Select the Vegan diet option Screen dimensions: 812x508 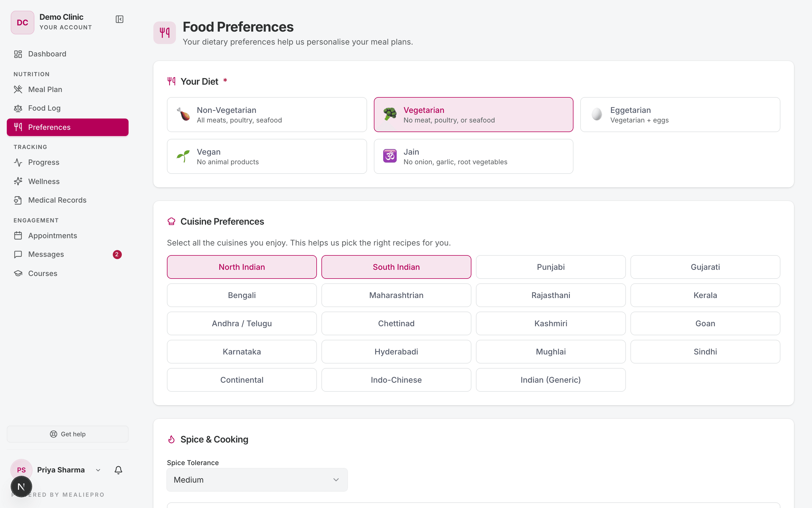(x=267, y=156)
